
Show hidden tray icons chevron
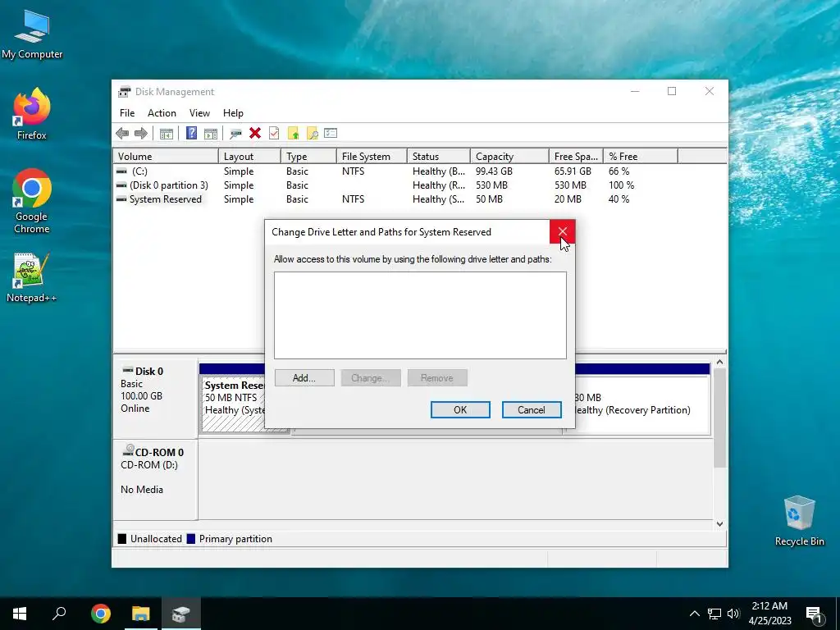(694, 614)
